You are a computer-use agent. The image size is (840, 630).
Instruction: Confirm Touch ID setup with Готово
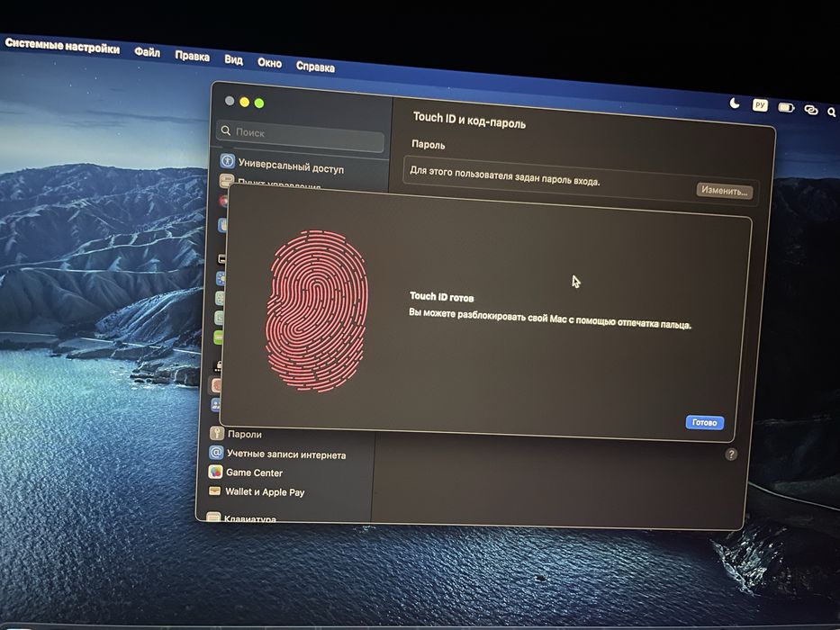704,423
